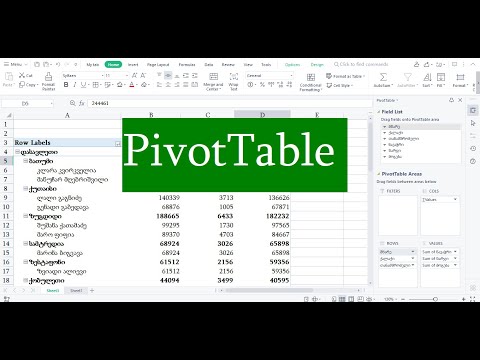Screen dimensions: 480x360
Task: Open the Row Labels filter dropdown
Action: (118, 144)
